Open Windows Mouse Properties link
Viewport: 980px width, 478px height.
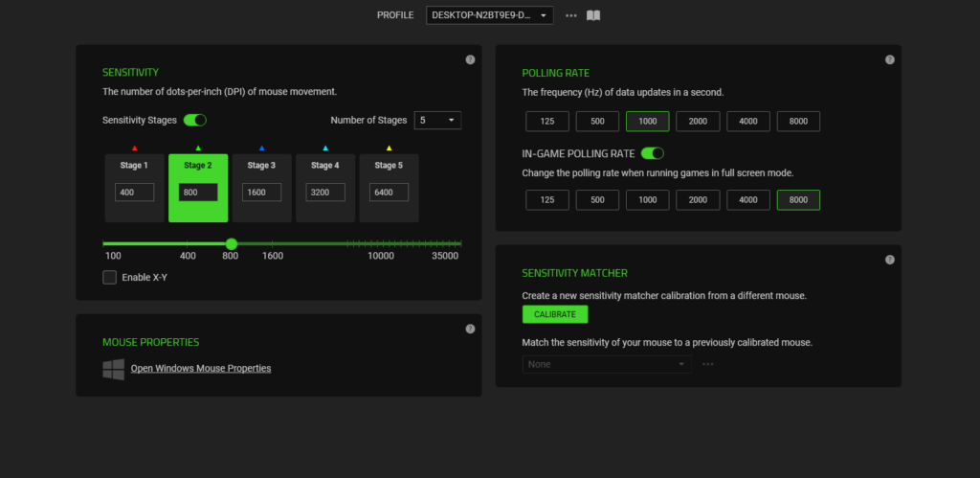pos(201,368)
